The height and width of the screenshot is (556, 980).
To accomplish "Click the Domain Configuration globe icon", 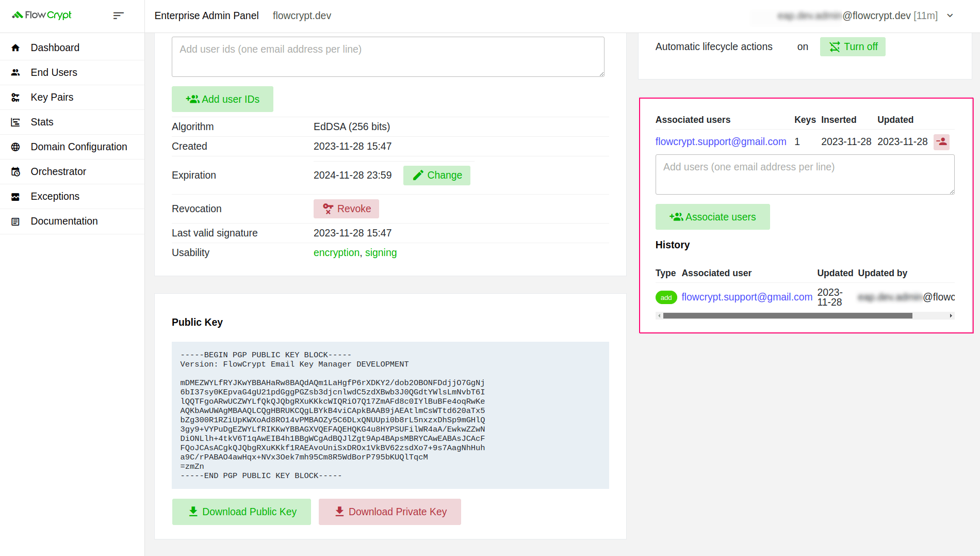I will (15, 147).
